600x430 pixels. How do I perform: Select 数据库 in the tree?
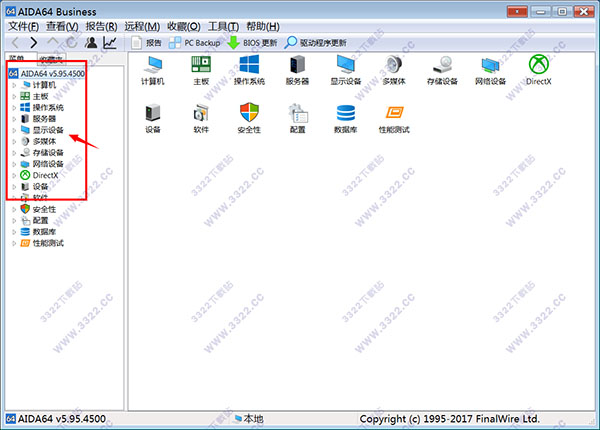pos(44,232)
